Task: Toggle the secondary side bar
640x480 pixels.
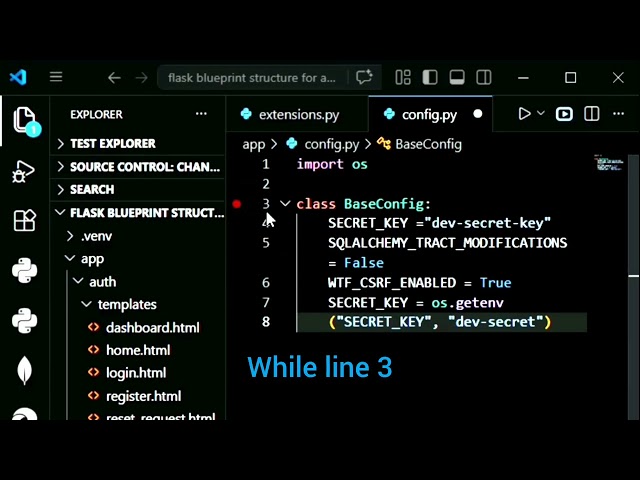Action: [484, 77]
